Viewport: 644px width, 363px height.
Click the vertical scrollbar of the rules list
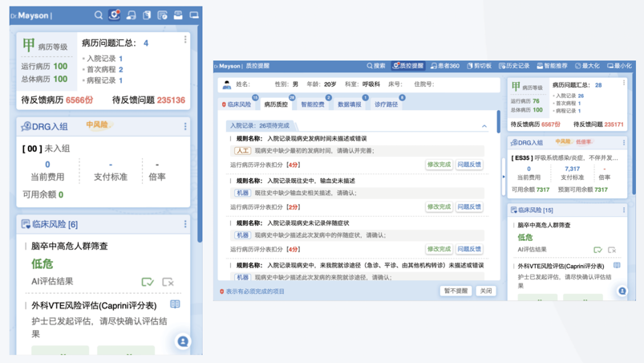498,122
